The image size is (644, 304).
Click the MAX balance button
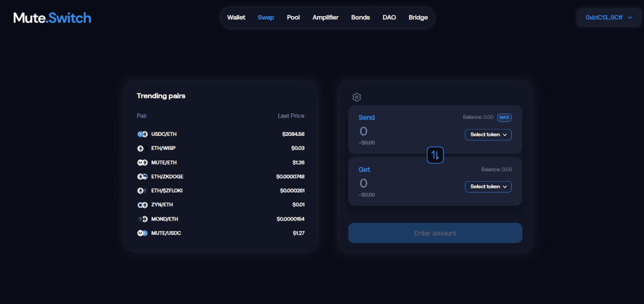tap(504, 117)
